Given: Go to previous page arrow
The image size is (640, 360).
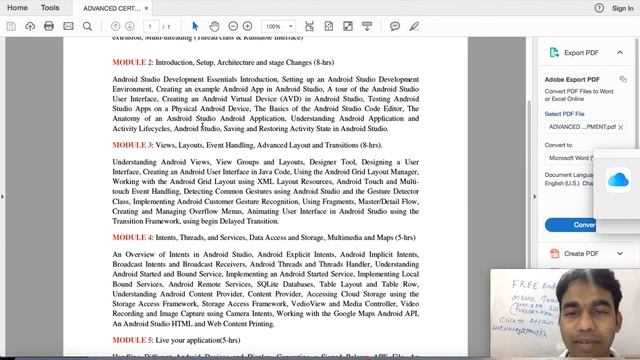Looking at the screenshot, I should tap(116, 27).
